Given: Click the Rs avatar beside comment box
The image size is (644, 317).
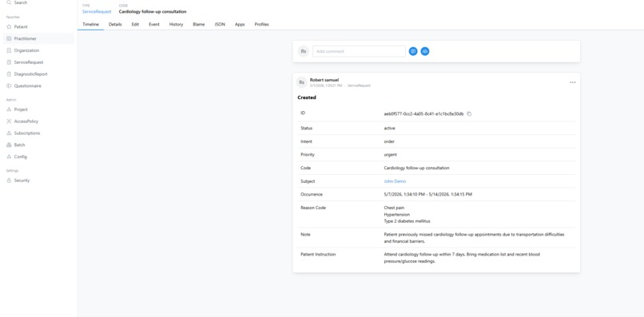Looking at the screenshot, I should (x=304, y=51).
